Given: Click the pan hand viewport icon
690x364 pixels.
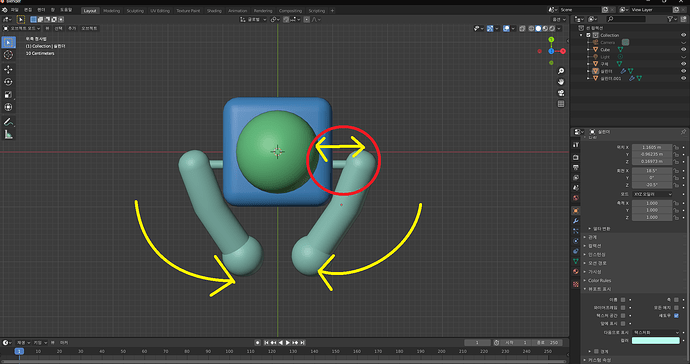Looking at the screenshot, I should (561, 82).
